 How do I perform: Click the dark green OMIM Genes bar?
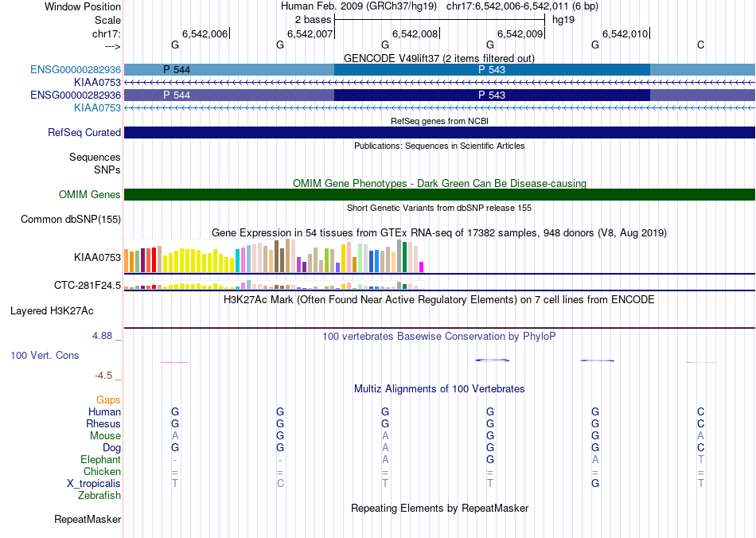pos(440,195)
